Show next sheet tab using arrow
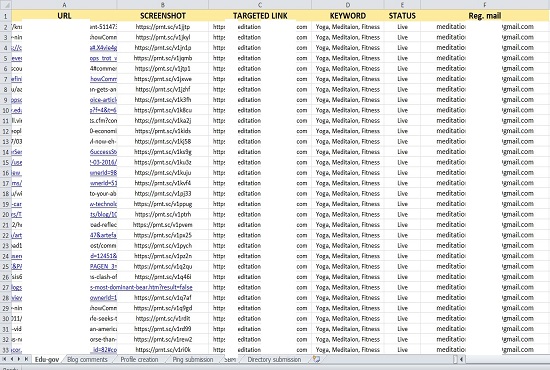Image resolution: width=550 pixels, height=370 pixels. pos(19,359)
